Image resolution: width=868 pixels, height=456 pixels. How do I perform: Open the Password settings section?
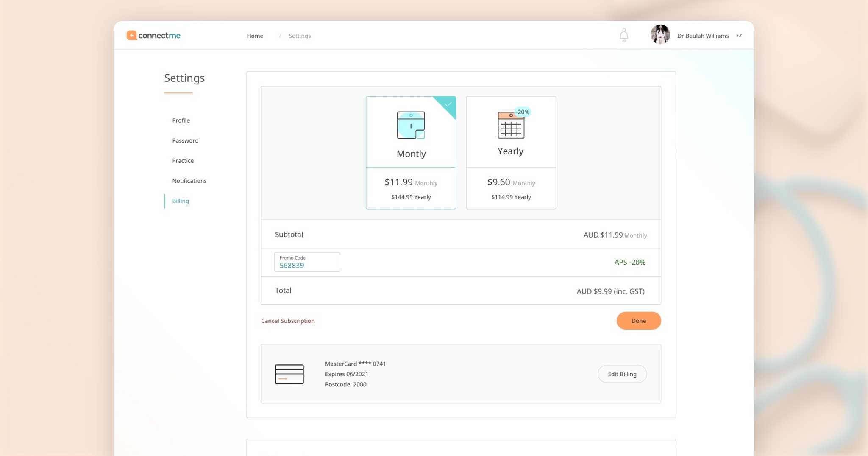(185, 140)
